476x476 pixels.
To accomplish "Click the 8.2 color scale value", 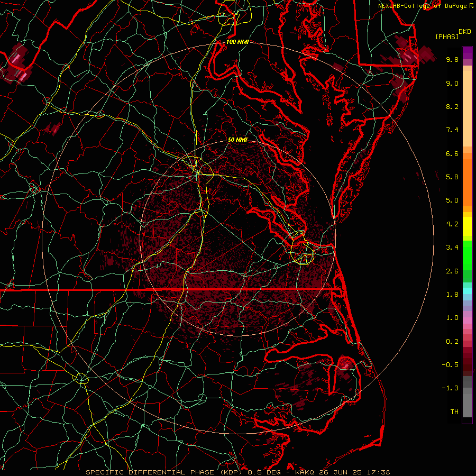I will click(452, 106).
